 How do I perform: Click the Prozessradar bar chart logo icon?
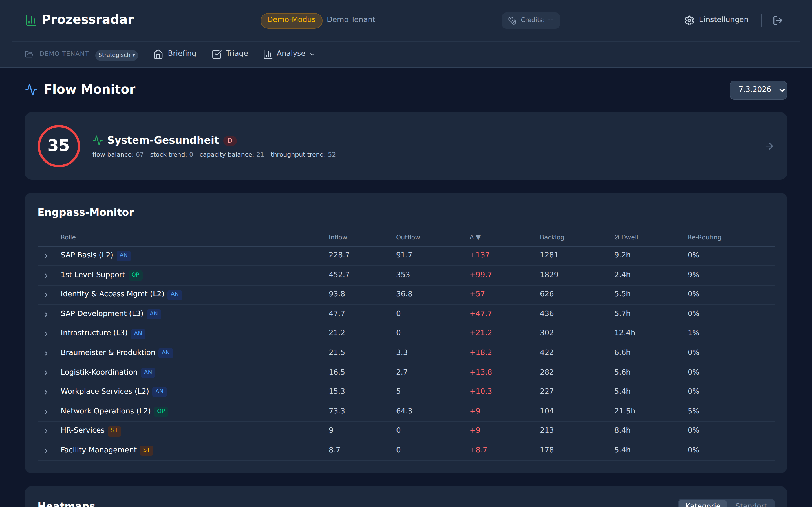pos(31,20)
